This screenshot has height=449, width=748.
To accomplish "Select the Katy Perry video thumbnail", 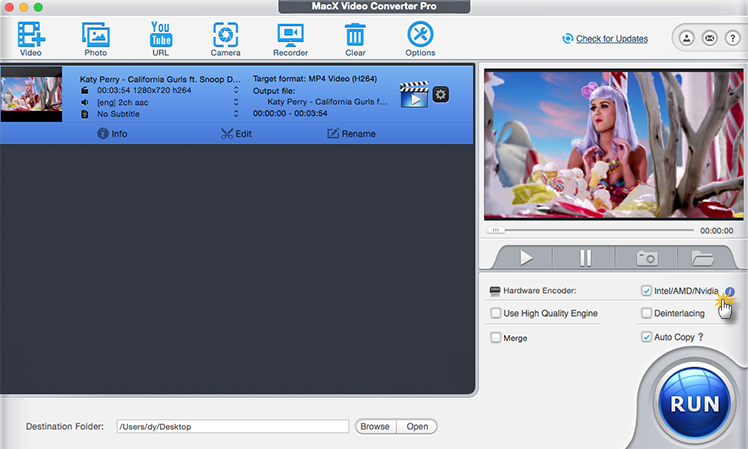I will tap(31, 94).
